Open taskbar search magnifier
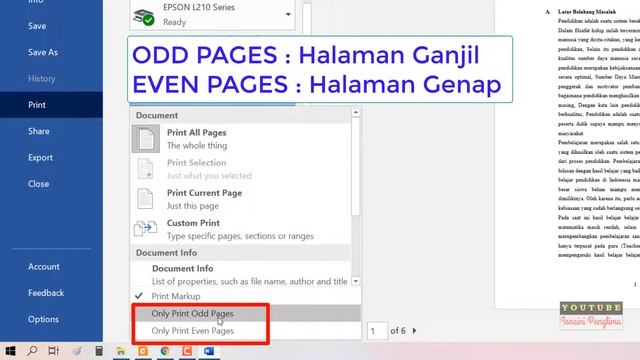 click(32, 351)
